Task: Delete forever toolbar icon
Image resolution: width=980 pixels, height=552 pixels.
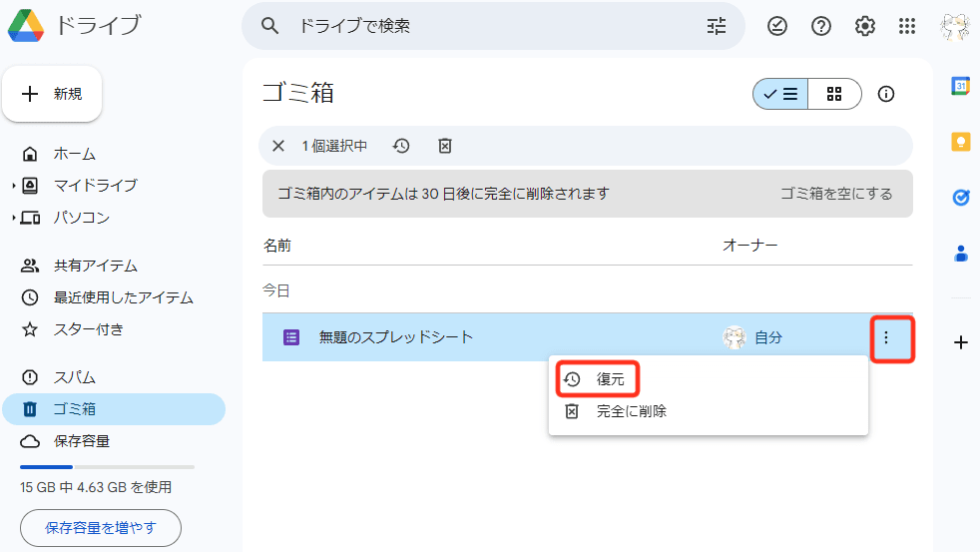Action: coord(444,146)
